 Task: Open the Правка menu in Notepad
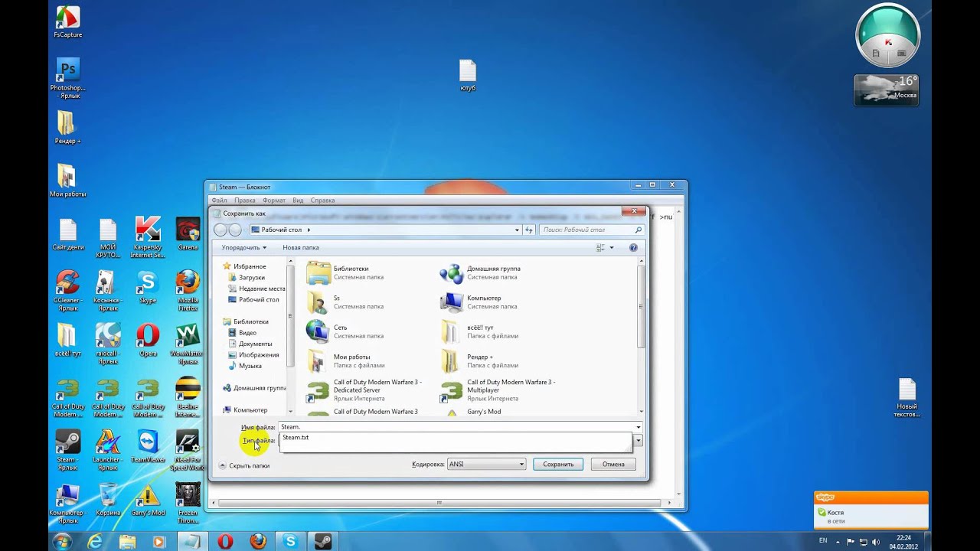245,201
